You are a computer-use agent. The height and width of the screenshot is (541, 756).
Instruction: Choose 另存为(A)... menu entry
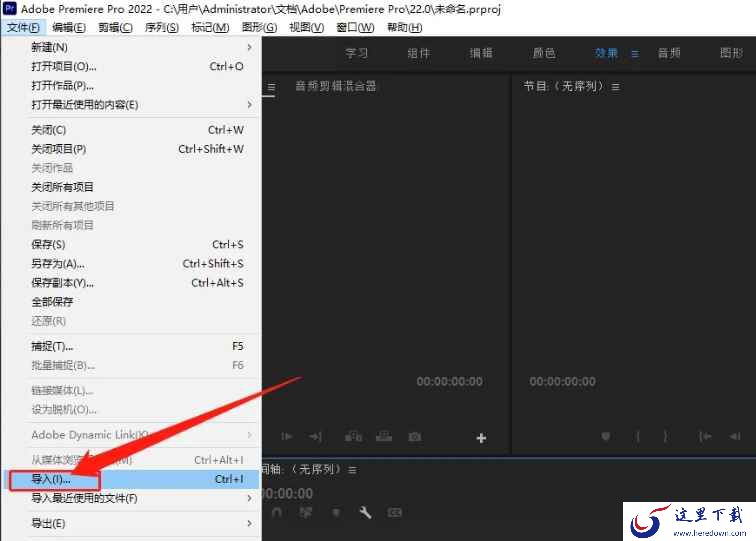click(132, 264)
